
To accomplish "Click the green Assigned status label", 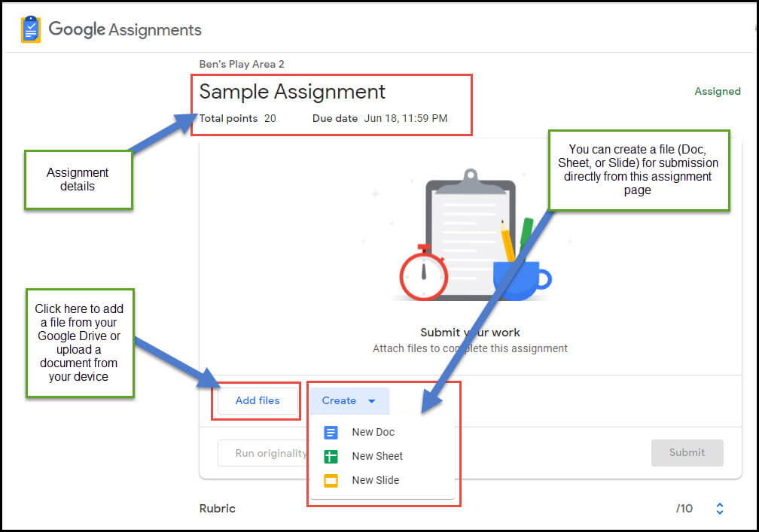I will click(718, 91).
